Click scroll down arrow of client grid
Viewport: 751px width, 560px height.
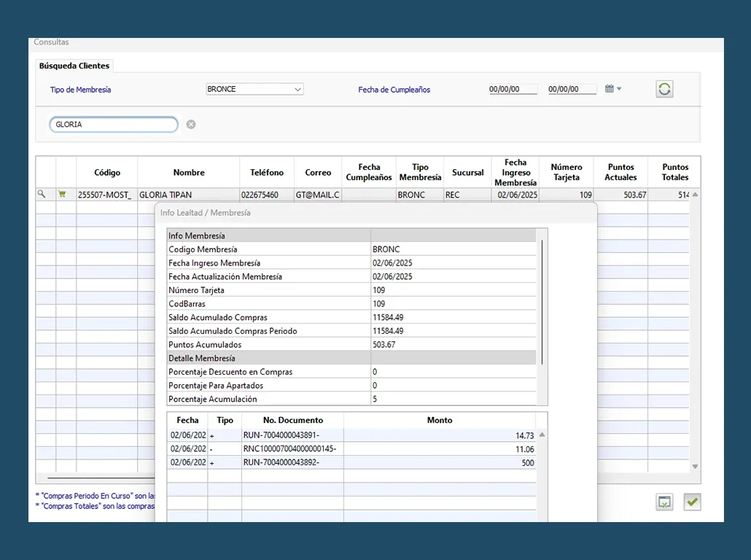pos(695,467)
